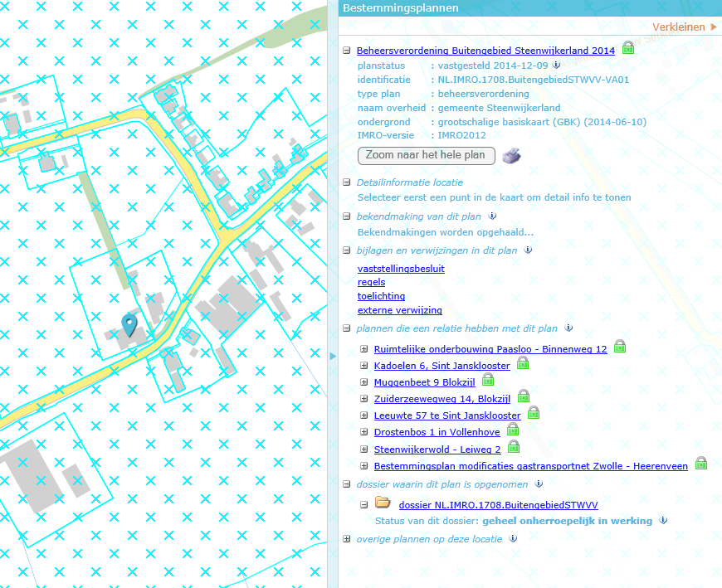The width and height of the screenshot is (722, 588).
Task: Collapse the dossier NL.IMRO.1708 tree node
Action: pos(363,505)
